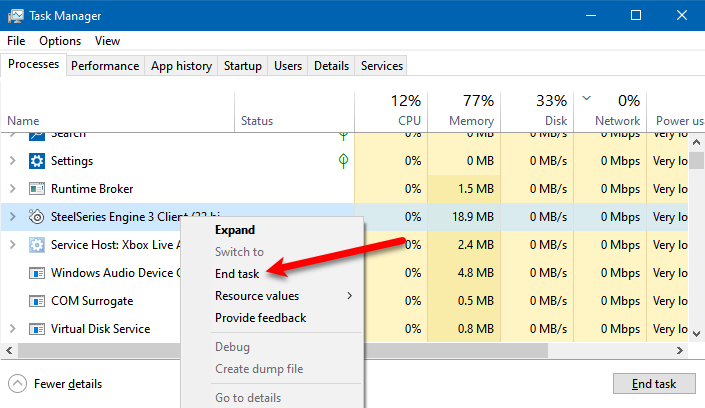Click the Virtual Disk Service icon
Image resolution: width=705 pixels, height=408 pixels.
click(x=37, y=329)
